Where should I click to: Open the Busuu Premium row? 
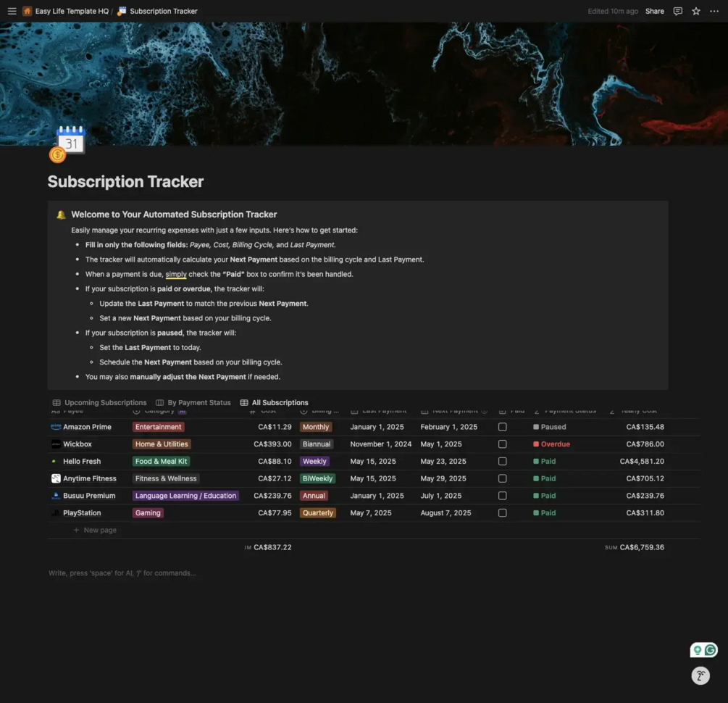tap(89, 496)
